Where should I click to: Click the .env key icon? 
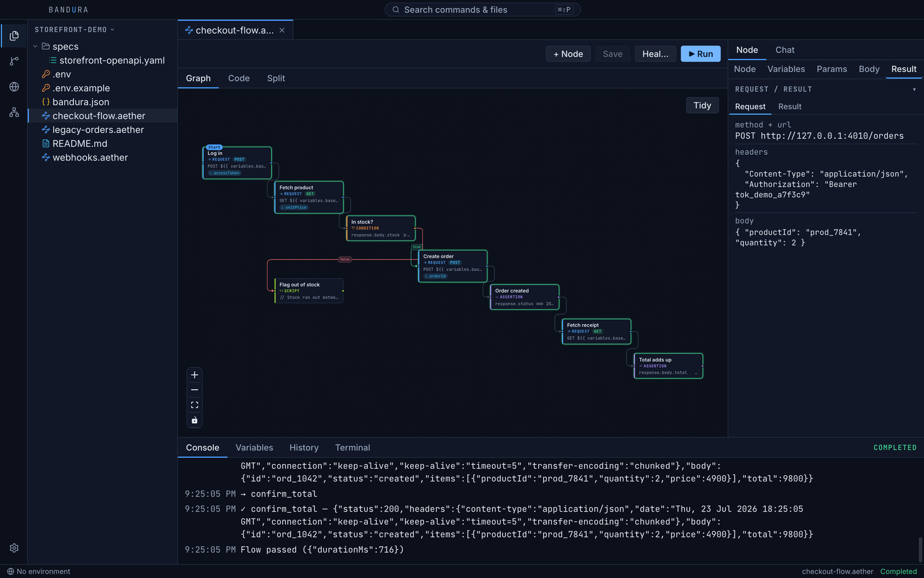coord(46,74)
